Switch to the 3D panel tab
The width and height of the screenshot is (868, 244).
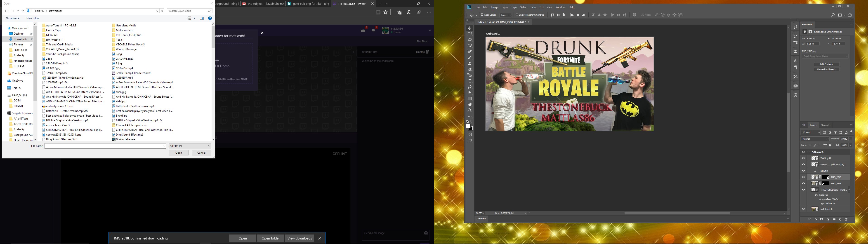click(803, 125)
